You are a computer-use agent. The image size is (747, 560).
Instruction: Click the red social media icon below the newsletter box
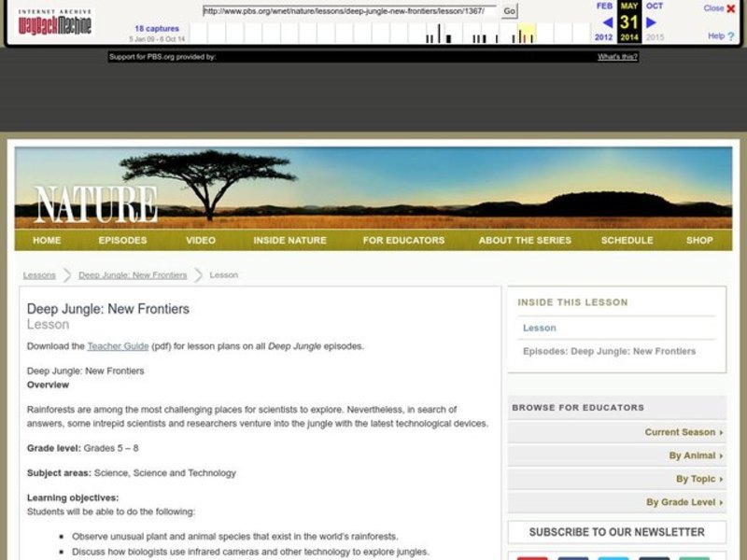pos(533,557)
